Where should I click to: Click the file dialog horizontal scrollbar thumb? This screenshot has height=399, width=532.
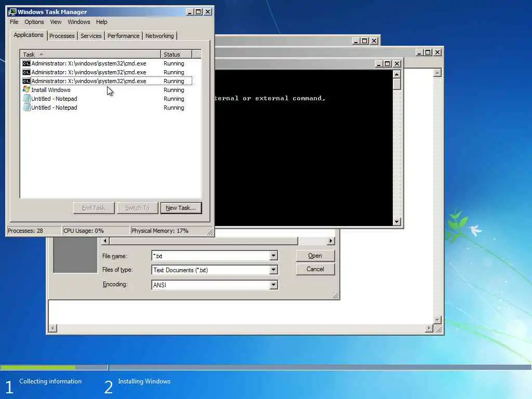(204, 241)
